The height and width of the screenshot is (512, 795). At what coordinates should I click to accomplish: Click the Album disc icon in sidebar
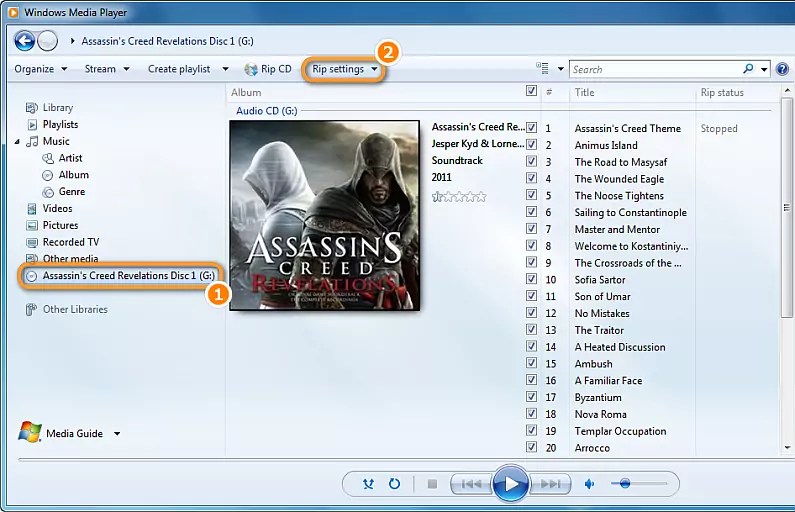click(x=48, y=175)
